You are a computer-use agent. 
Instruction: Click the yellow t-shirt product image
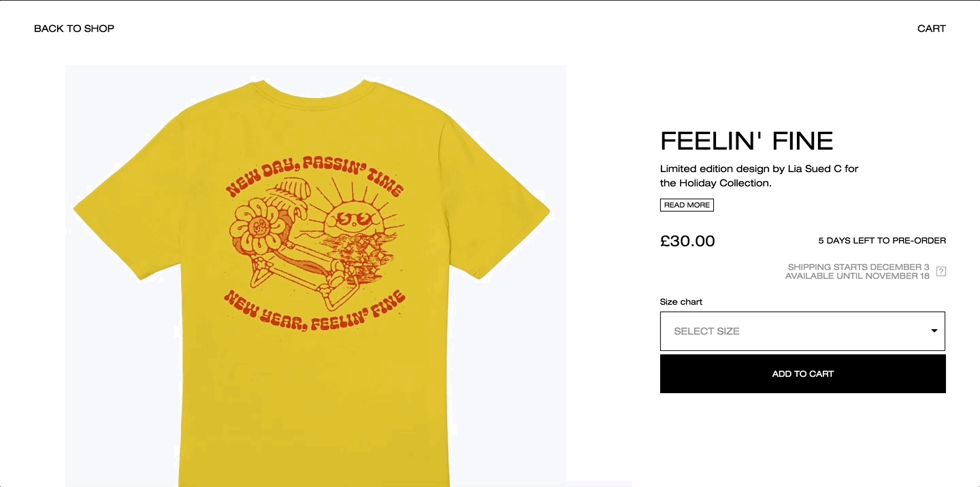tap(316, 276)
